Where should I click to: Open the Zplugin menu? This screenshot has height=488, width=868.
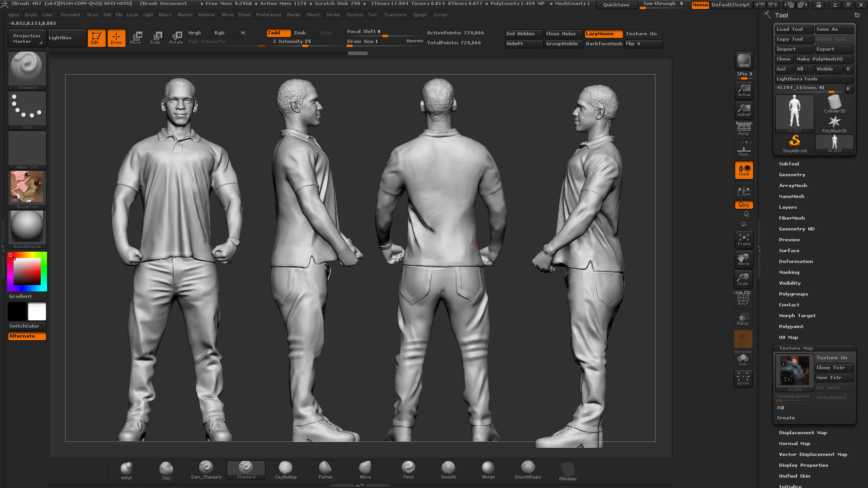click(420, 14)
